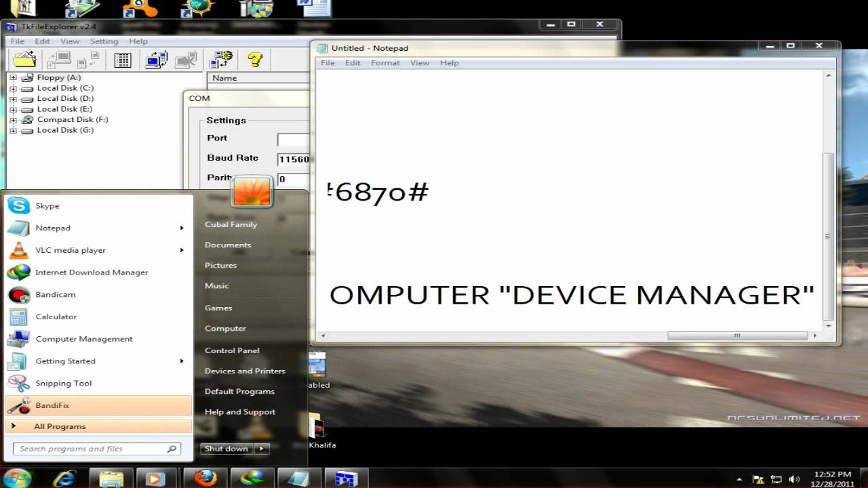Viewport: 868px width, 488px height.
Task: Open the Notepad entry jump list arrow
Action: [x=182, y=228]
